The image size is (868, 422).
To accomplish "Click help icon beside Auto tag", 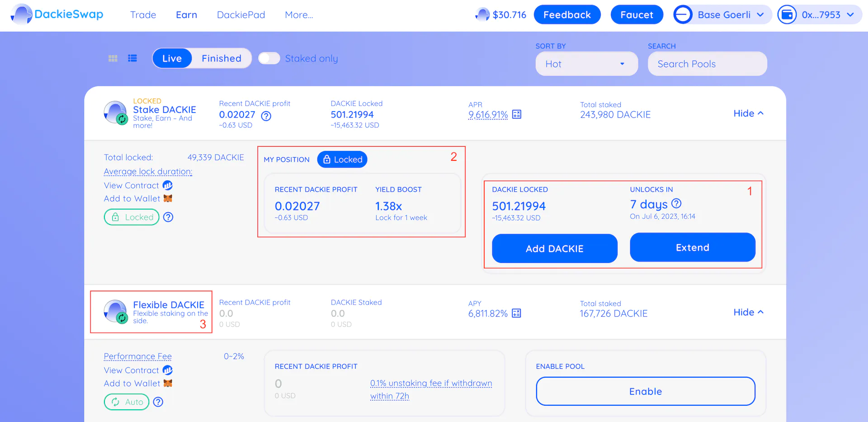I will click(158, 402).
